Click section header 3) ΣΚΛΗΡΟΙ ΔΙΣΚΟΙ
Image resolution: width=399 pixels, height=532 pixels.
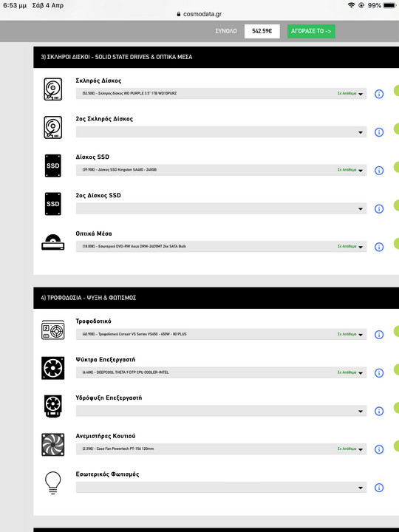point(216,57)
